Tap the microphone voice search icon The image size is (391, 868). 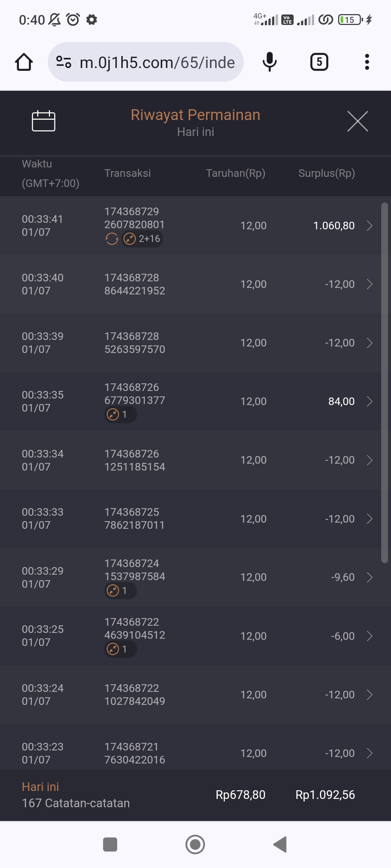pos(269,62)
